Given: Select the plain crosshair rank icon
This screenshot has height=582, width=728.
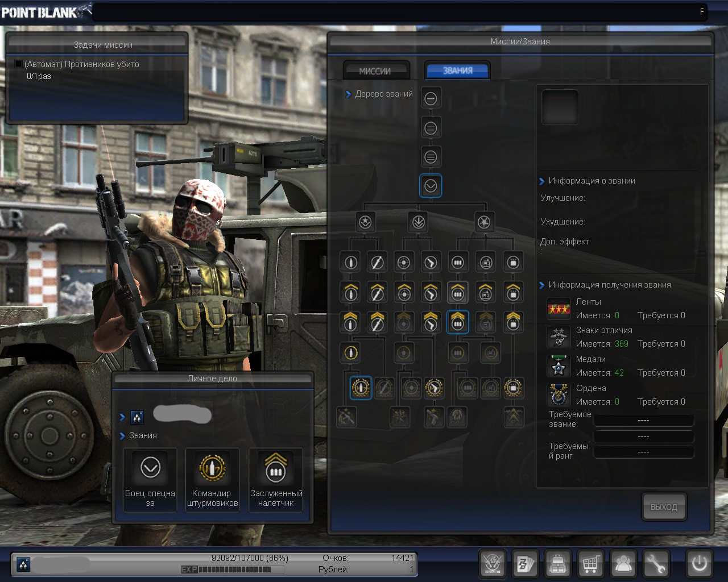Looking at the screenshot, I should pyautogui.click(x=404, y=262).
